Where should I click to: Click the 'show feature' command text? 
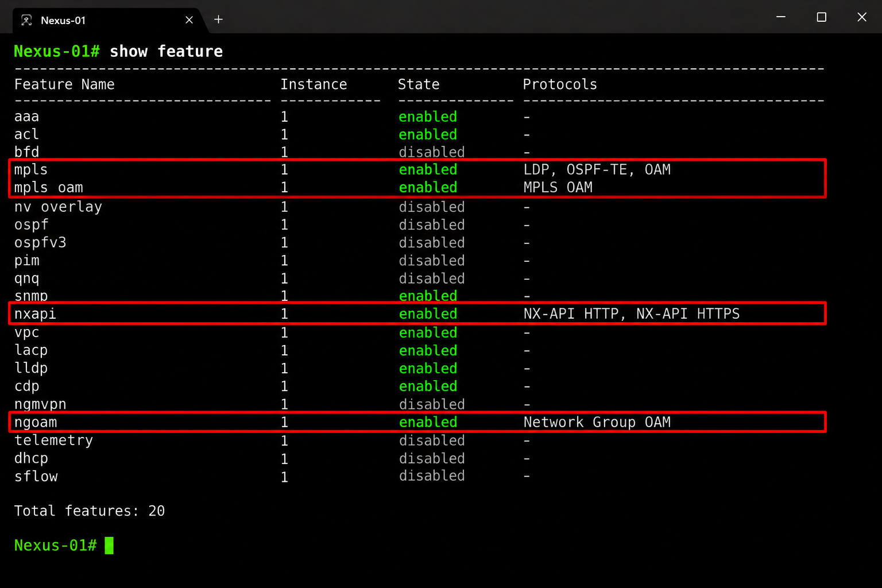[167, 52]
